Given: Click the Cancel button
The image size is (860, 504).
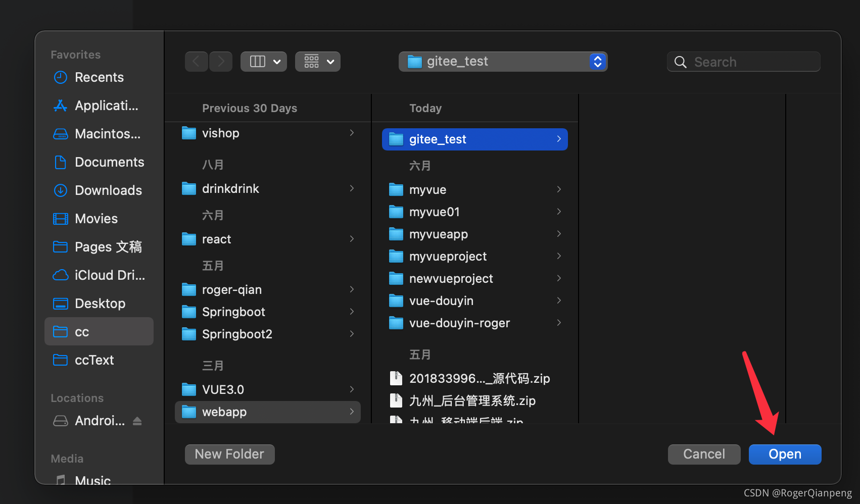Looking at the screenshot, I should pyautogui.click(x=704, y=455).
